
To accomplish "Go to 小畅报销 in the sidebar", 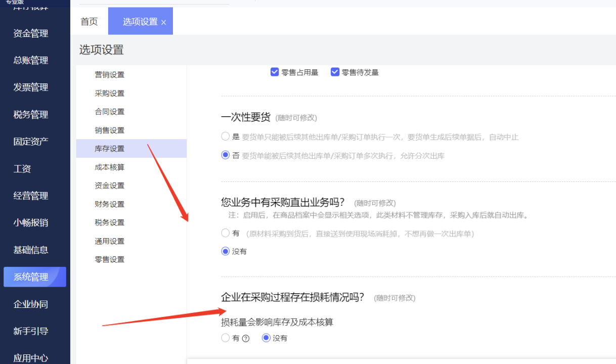I will click(31, 223).
